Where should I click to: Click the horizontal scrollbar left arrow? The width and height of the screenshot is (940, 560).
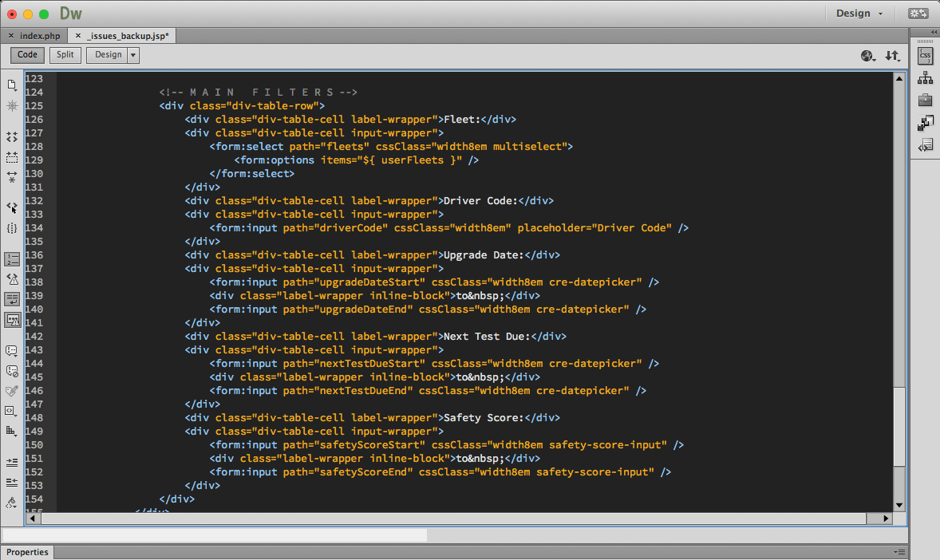[33, 519]
